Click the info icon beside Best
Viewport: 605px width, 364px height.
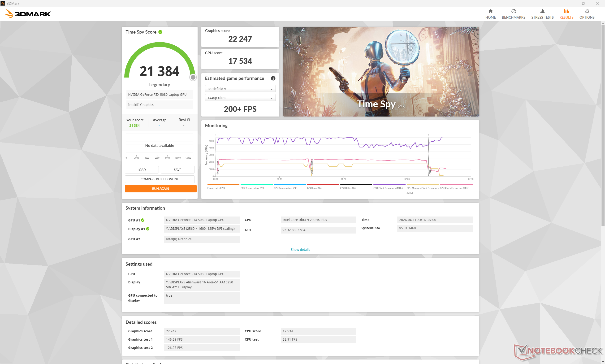coord(189,120)
